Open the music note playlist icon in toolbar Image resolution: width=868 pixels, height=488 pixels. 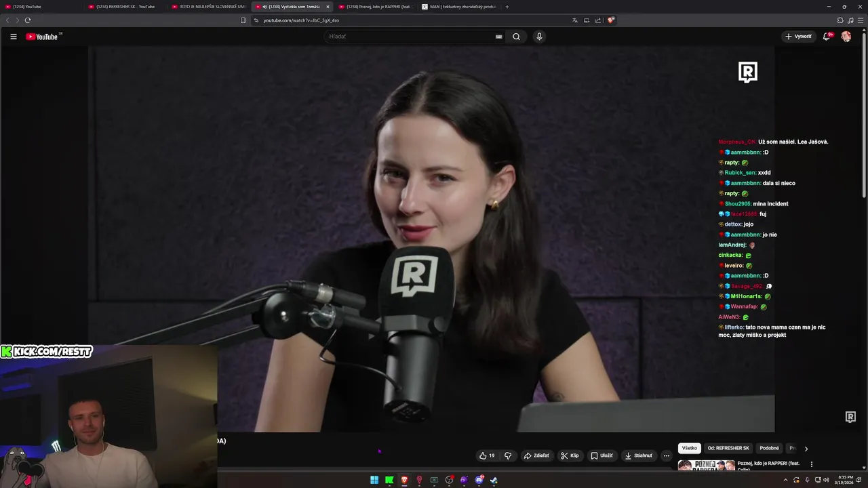850,20
